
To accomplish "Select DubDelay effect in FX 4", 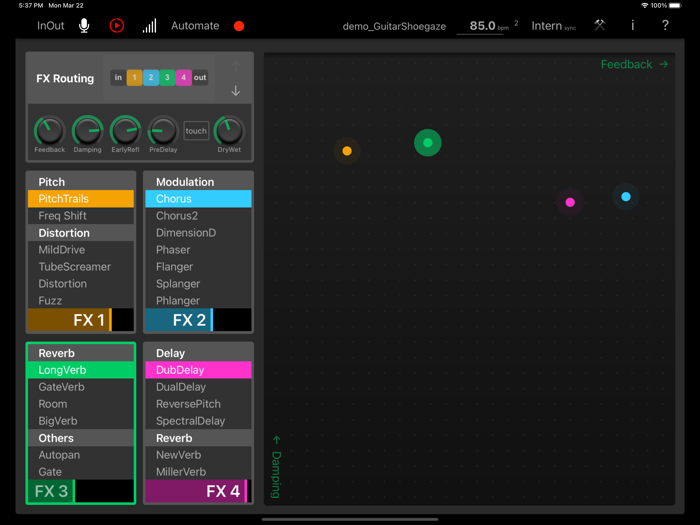I will 198,370.
